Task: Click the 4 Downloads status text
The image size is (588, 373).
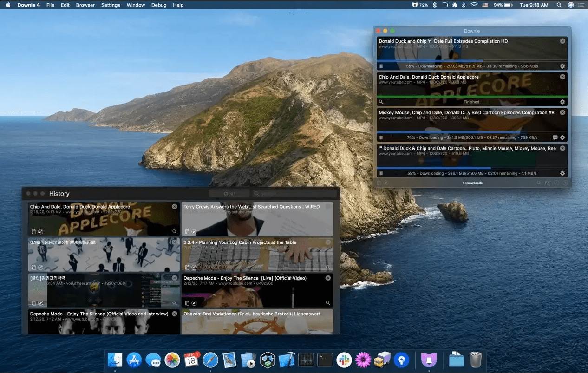Action: click(472, 183)
